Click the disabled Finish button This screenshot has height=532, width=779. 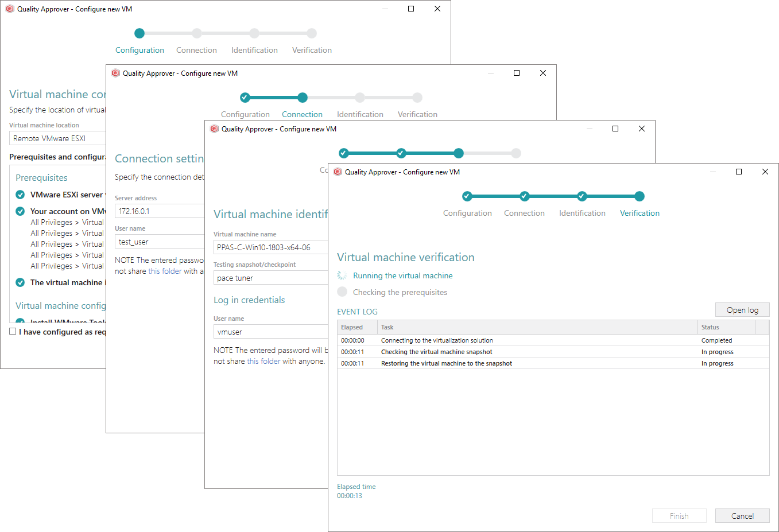(679, 516)
